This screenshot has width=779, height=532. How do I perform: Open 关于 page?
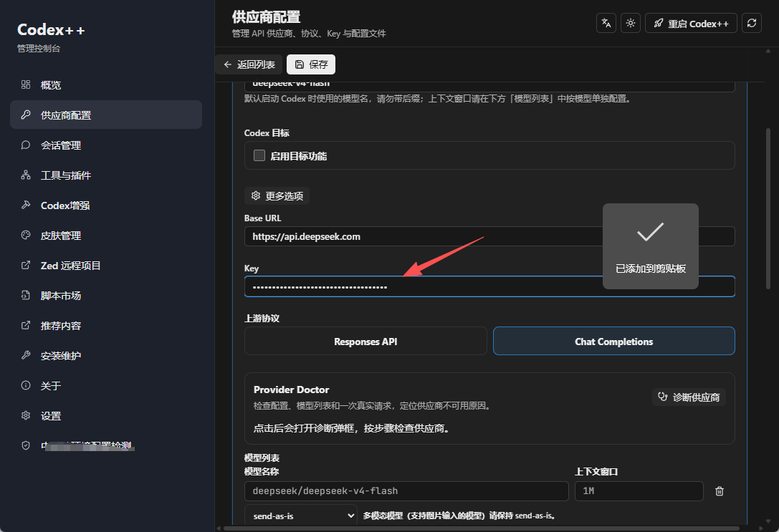[x=106, y=386]
